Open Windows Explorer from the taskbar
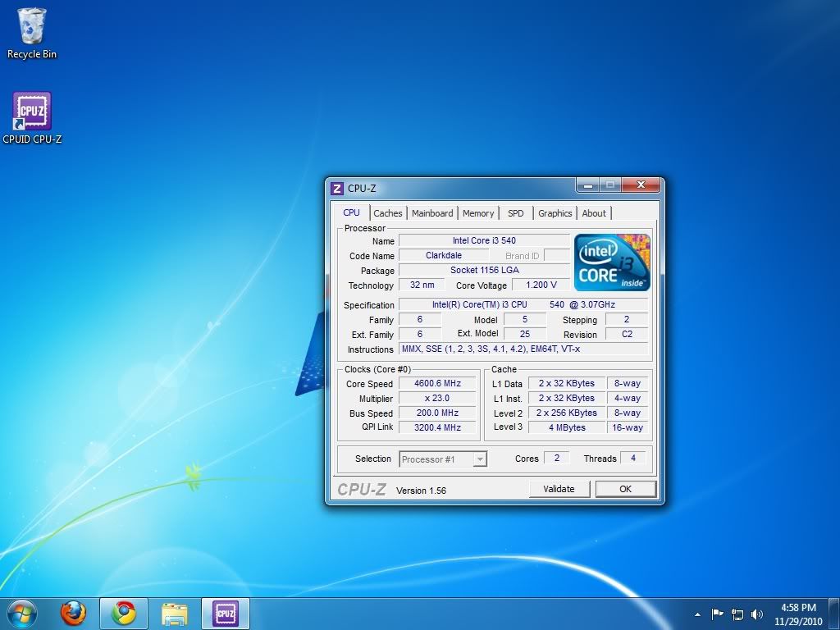 [174, 613]
